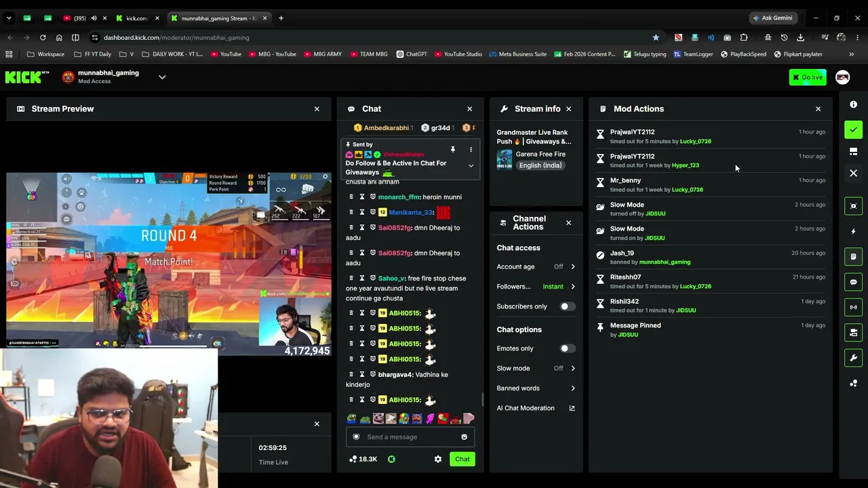The image size is (868, 488).
Task: Click the 18.3K viewers count
Action: pyautogui.click(x=363, y=459)
